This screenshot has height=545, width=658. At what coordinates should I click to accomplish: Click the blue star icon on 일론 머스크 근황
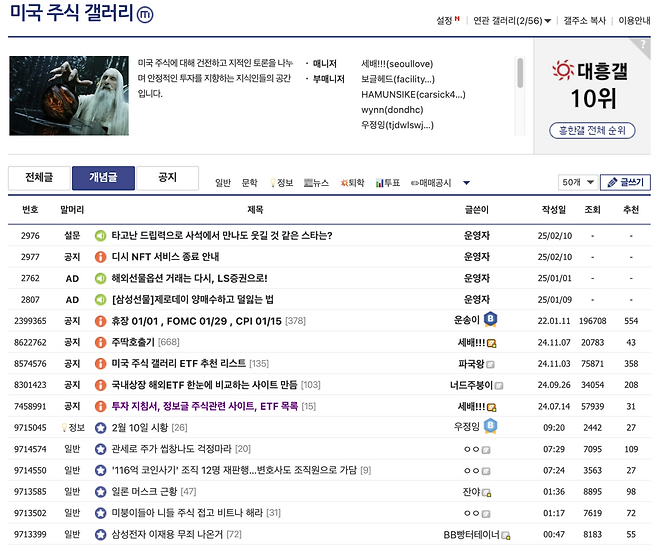100,491
